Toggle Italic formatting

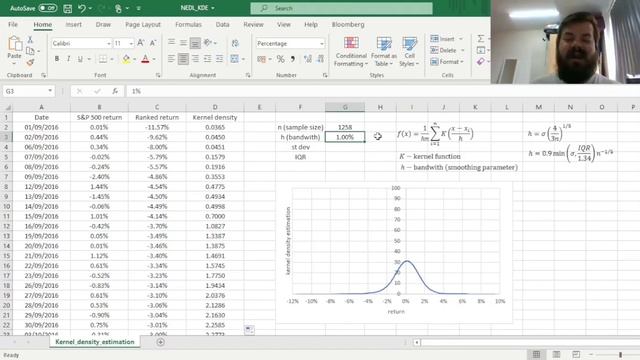coord(68,59)
